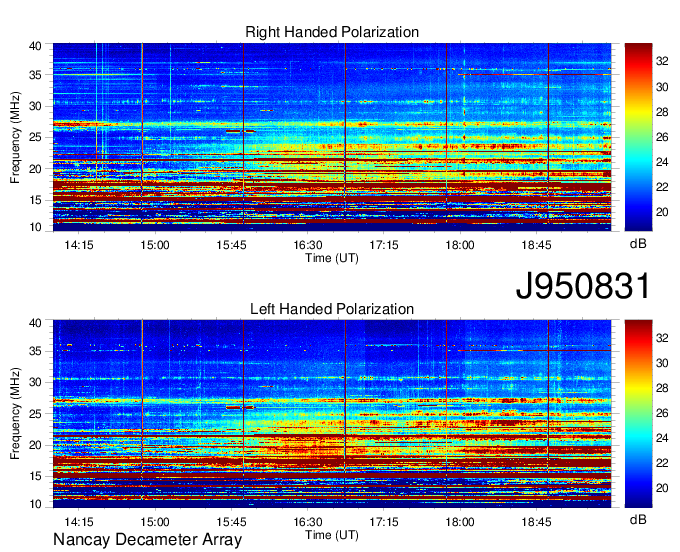Click the 20 value on top colorbar
680x552 pixels.
point(662,212)
